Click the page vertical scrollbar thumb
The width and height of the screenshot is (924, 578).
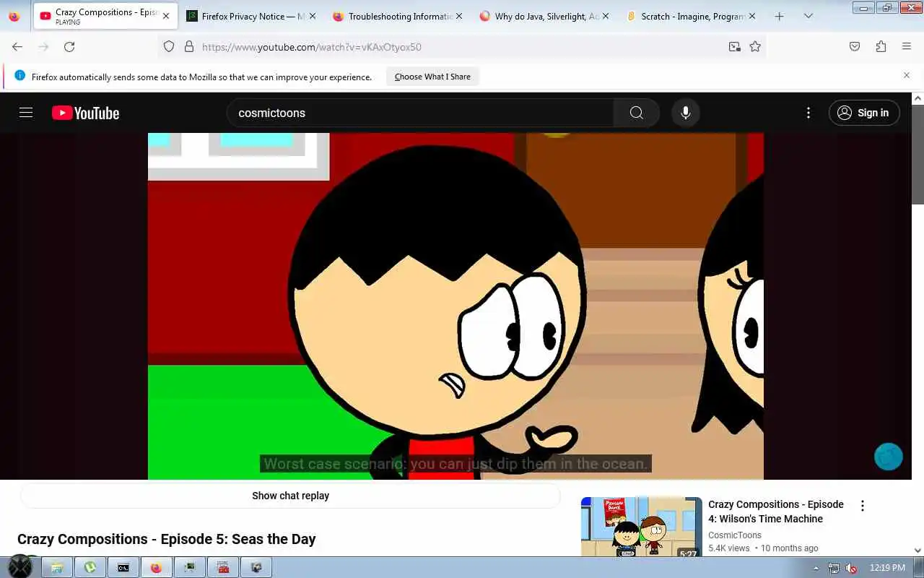coord(918,154)
